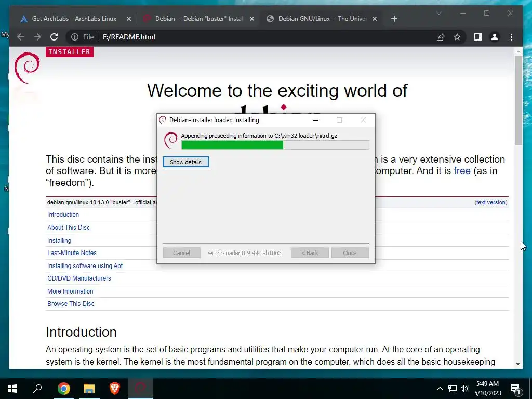Open the network tray icon
Screen dimensions: 532x399
pyautogui.click(x=453, y=389)
